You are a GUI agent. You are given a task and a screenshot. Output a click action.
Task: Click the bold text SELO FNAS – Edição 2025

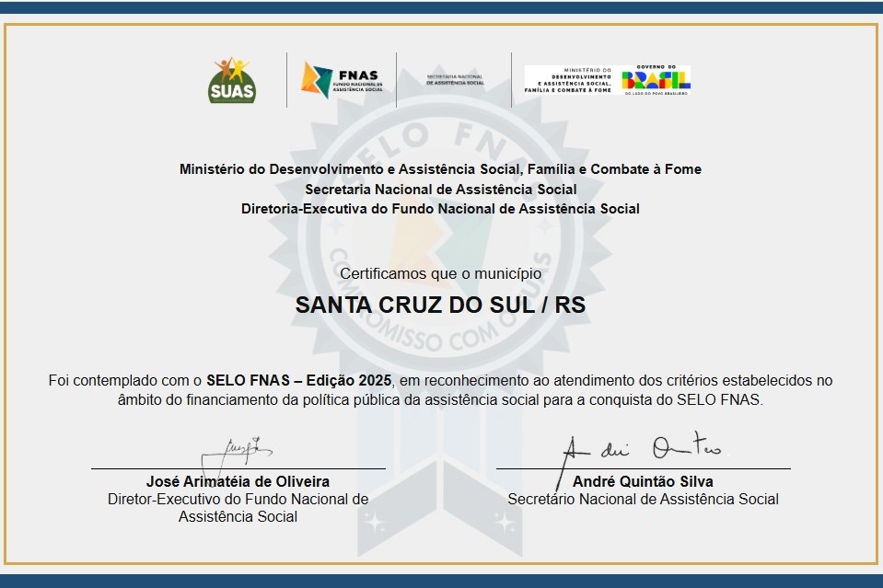tap(299, 380)
